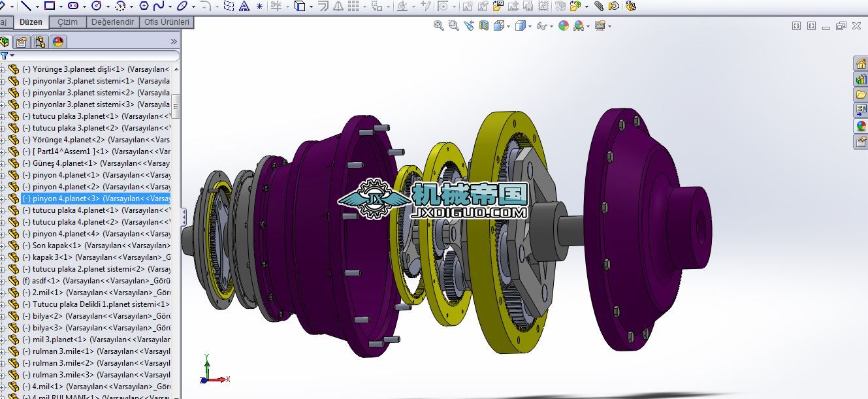Go to the Ofis Ürünleri tab
The image size is (868, 399).
pos(167,22)
